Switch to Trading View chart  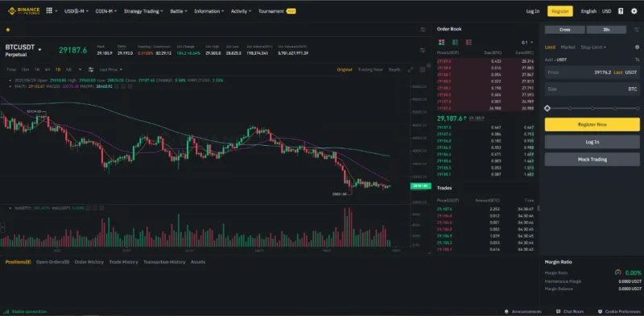(370, 69)
